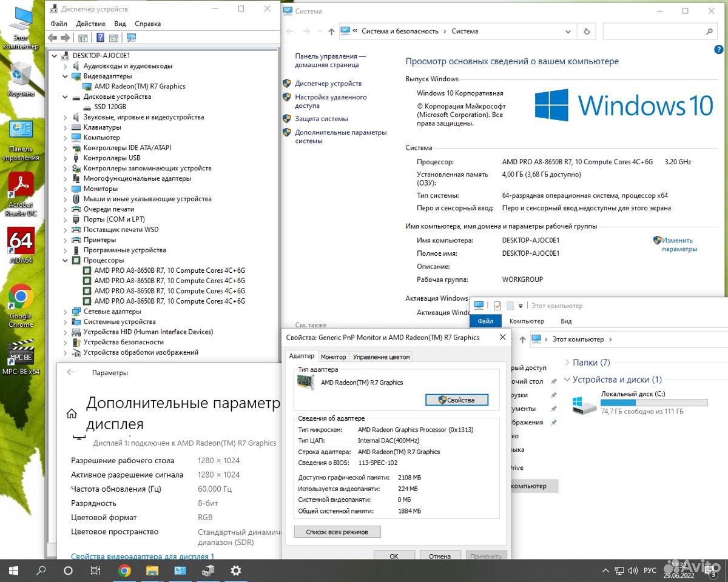The image size is (728, 582).
Task: Open AIDA64 desktop shortcut
Action: click(x=21, y=246)
